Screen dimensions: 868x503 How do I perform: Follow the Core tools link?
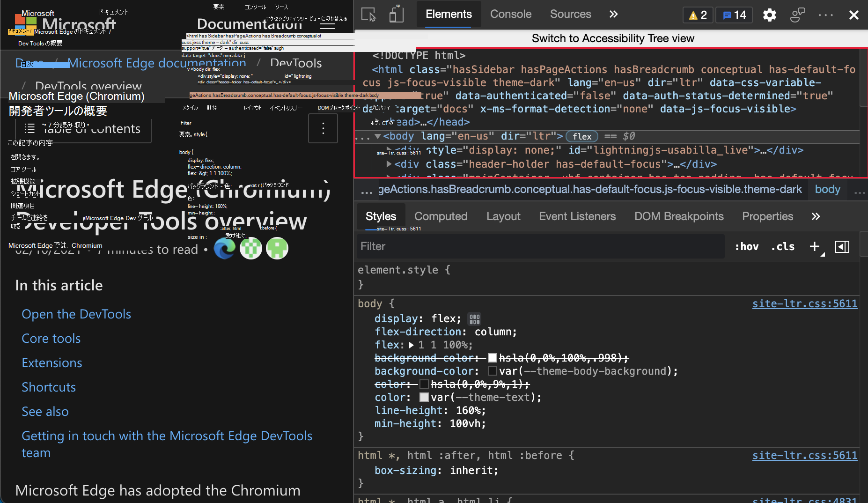[51, 339]
